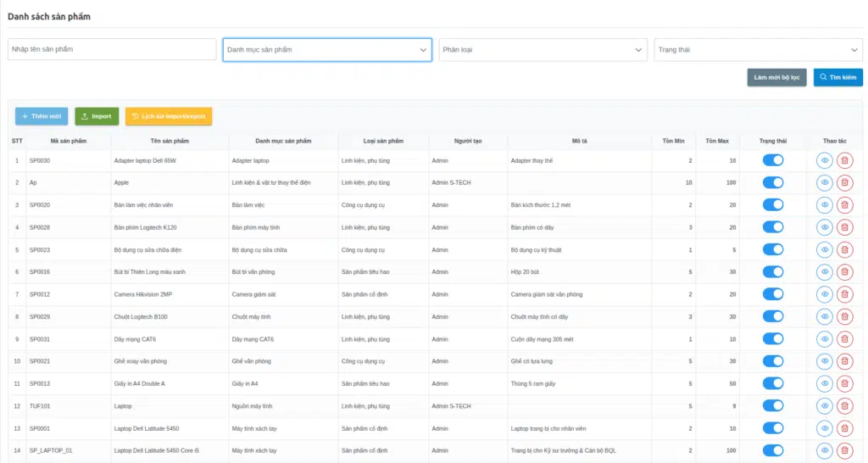The image size is (868, 463).
Task: Toggle status switch for TUF101
Action: [773, 405]
